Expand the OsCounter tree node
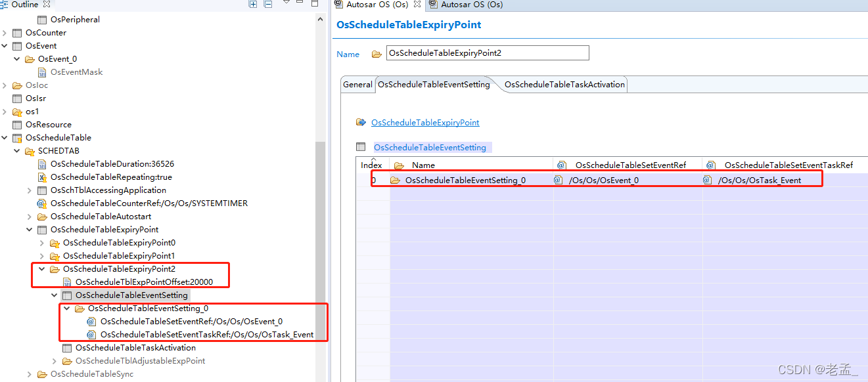This screenshot has height=382, width=868. [x=5, y=33]
